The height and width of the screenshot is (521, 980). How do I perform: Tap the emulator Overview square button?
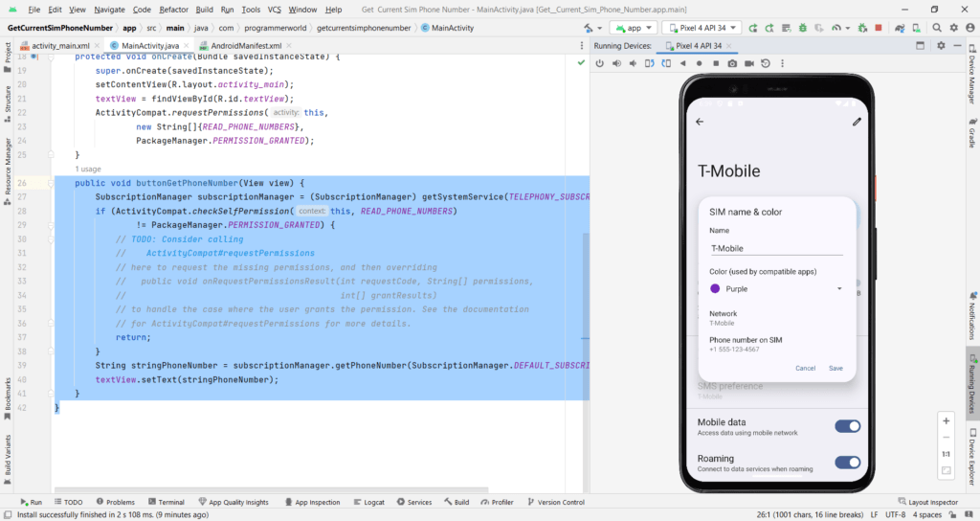pyautogui.click(x=716, y=63)
